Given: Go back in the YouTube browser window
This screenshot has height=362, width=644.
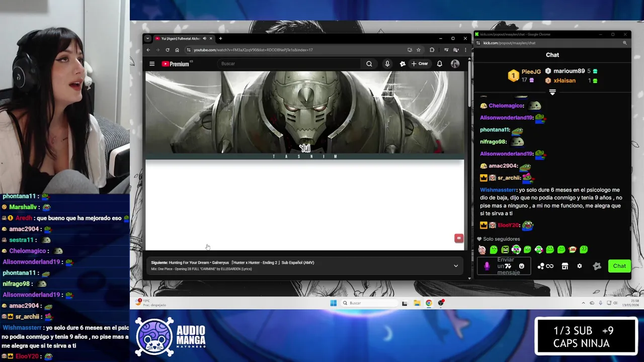Looking at the screenshot, I should [x=148, y=50].
